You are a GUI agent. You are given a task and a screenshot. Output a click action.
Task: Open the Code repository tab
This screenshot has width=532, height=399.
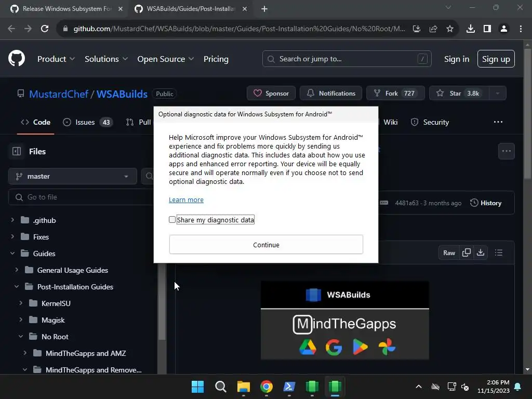tap(36, 122)
